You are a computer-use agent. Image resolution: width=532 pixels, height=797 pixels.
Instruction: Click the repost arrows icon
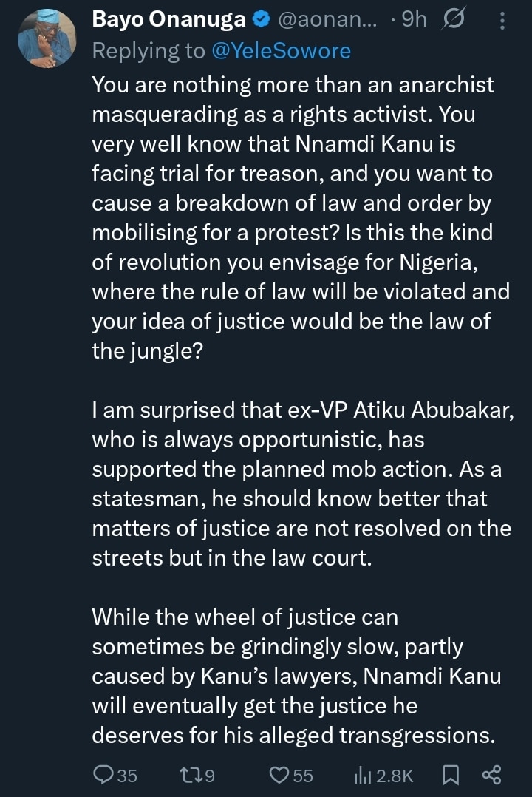click(x=189, y=775)
